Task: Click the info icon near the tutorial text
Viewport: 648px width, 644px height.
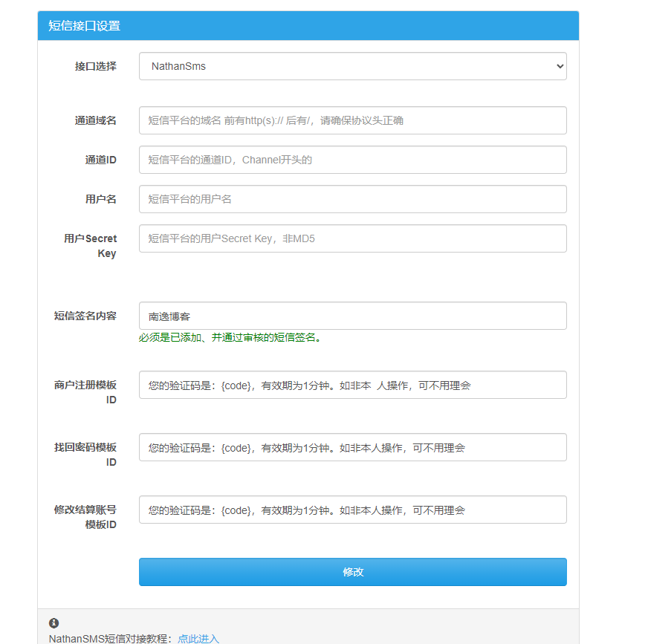Action: (51, 623)
